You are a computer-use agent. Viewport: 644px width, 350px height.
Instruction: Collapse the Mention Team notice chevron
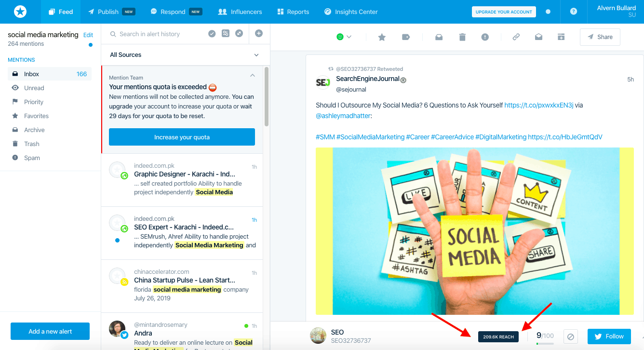point(253,76)
